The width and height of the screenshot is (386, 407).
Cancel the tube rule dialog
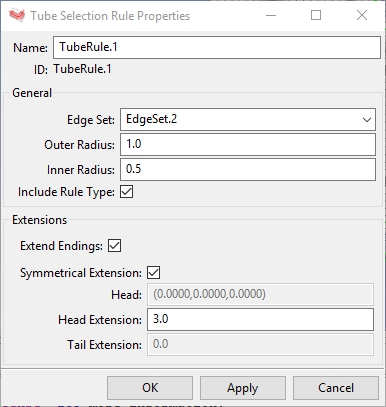coord(336,388)
